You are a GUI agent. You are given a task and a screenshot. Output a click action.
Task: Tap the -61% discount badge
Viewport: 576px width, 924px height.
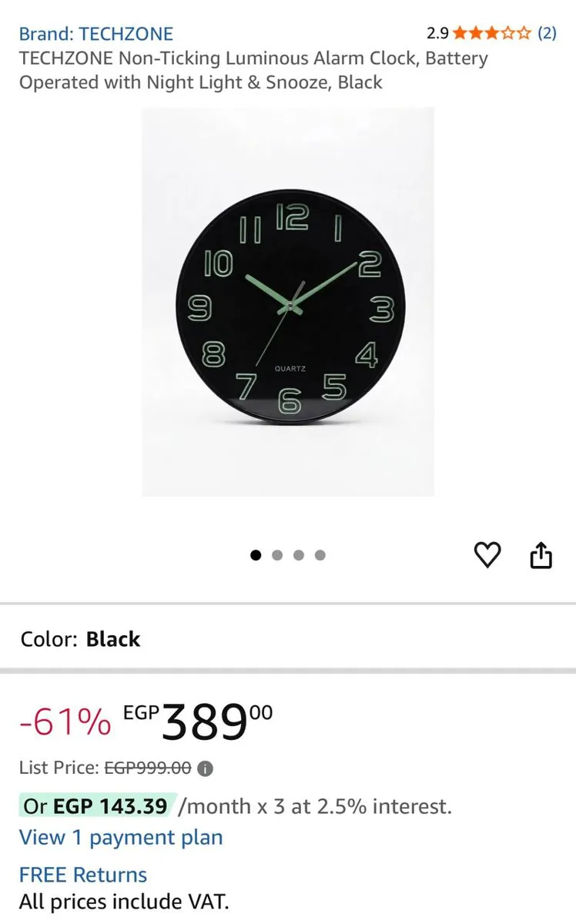65,722
